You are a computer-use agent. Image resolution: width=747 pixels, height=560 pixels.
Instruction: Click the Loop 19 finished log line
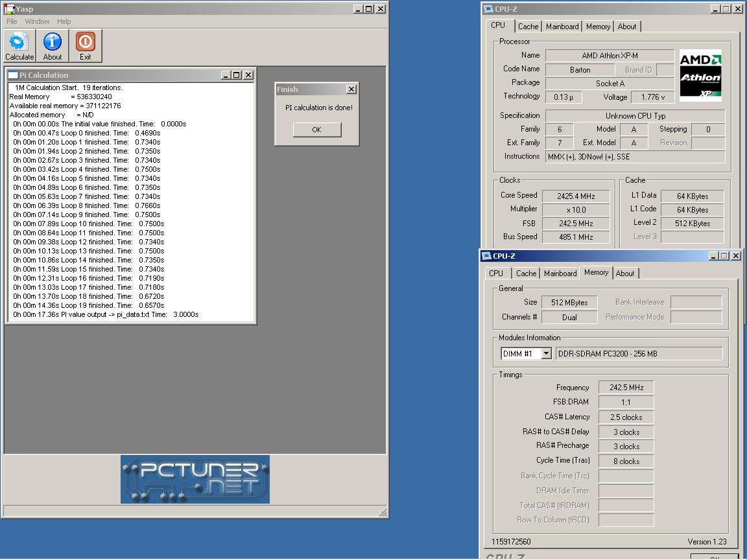click(x=89, y=306)
